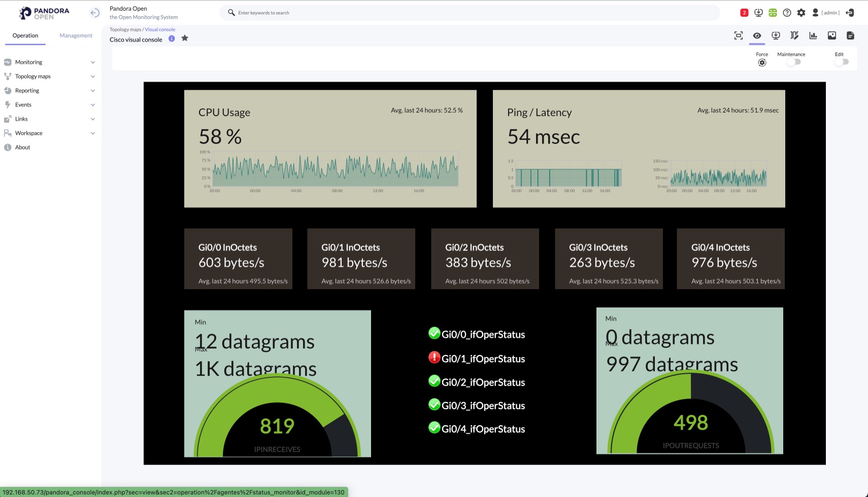Click the image background icon in console toolbar
868x497 pixels.
[x=832, y=35]
